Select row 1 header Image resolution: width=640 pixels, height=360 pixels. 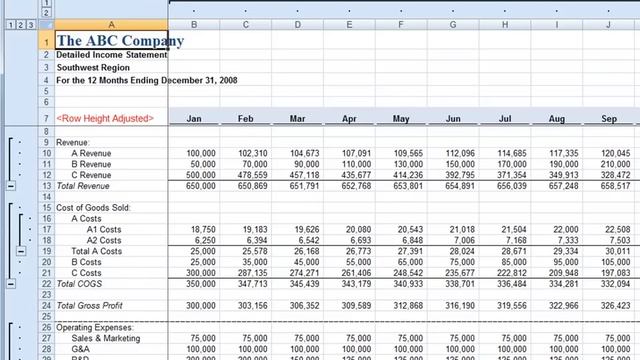(x=46, y=40)
